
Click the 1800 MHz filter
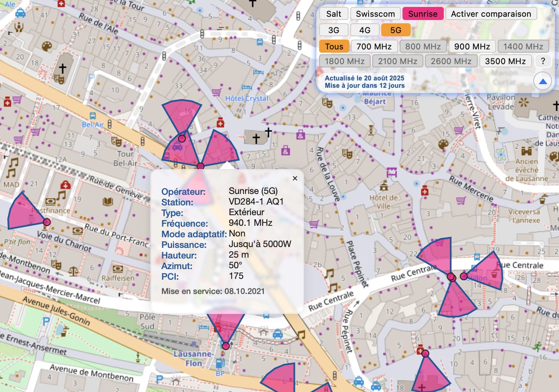344,61
